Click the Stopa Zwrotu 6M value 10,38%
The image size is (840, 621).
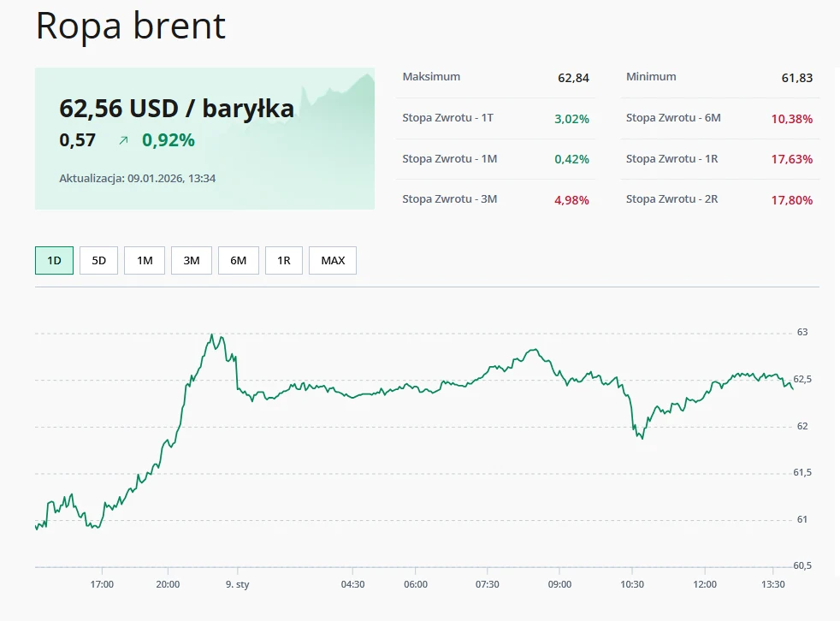tap(791, 119)
